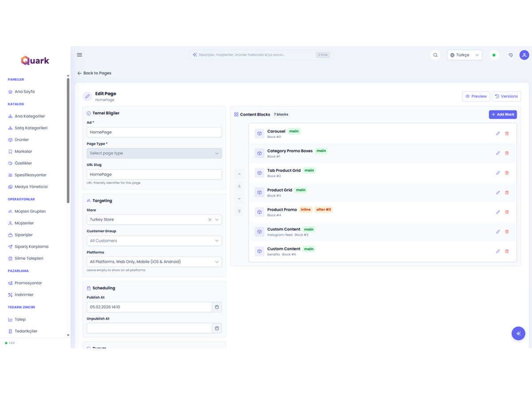The width and height of the screenshot is (532, 394).
Task: Click the URL Slug input field
Action: tap(154, 175)
